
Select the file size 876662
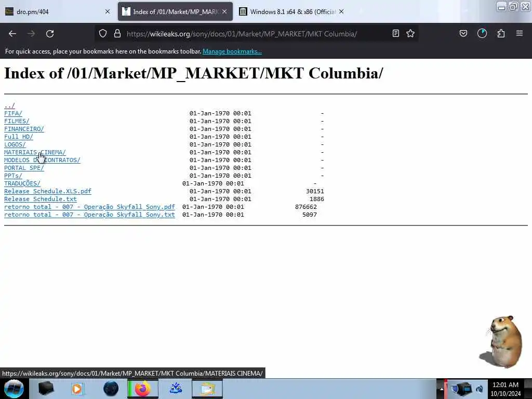[x=305, y=207]
